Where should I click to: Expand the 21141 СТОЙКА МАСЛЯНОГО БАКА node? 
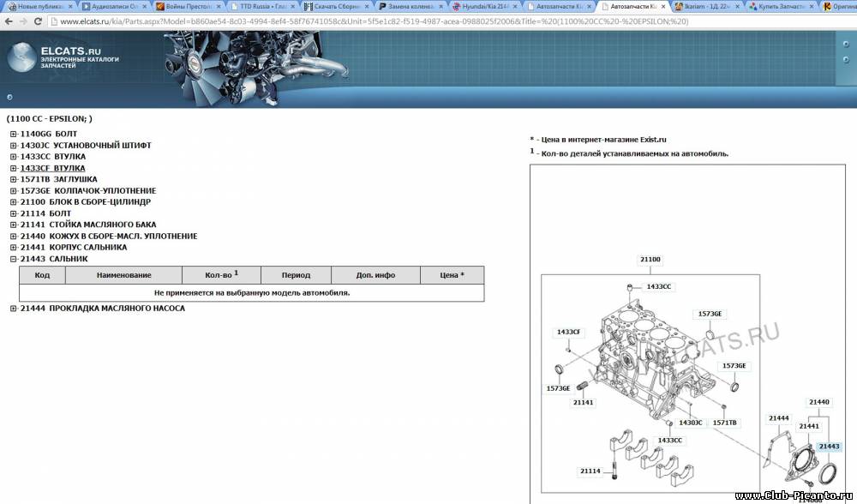pyautogui.click(x=13, y=225)
